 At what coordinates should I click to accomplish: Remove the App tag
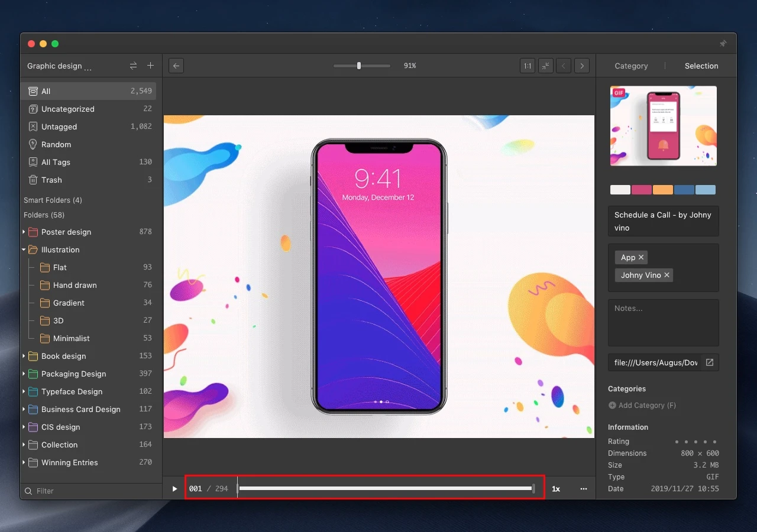640,257
